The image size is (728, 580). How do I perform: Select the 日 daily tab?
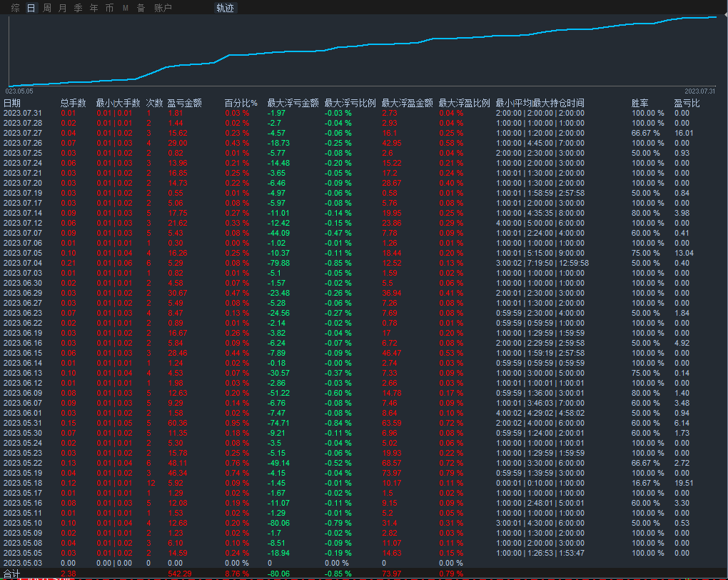pyautogui.click(x=31, y=8)
